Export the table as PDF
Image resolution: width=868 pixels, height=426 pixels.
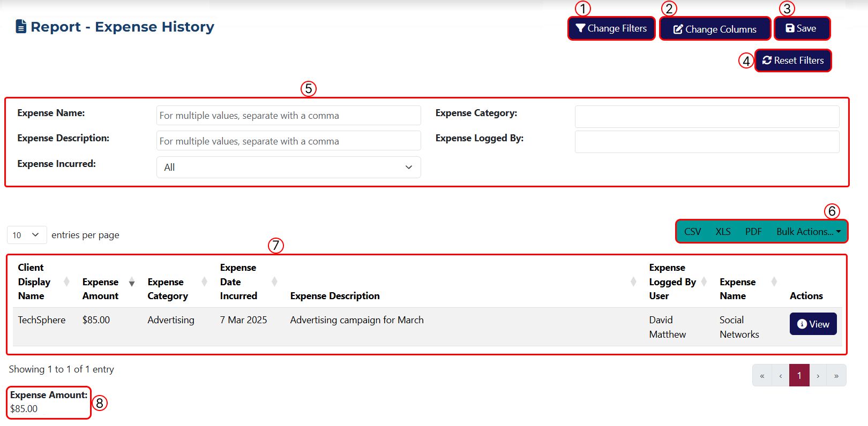(753, 232)
